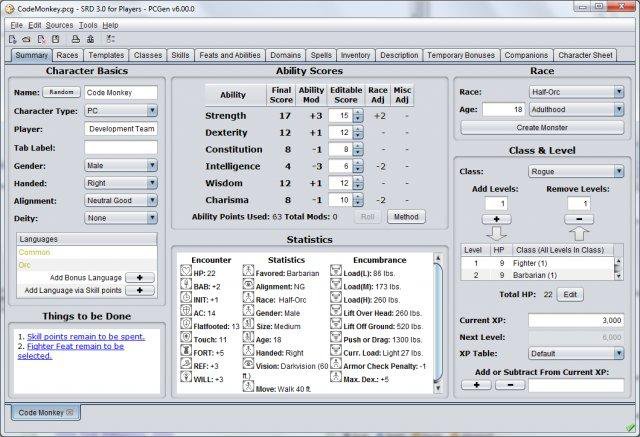Click the Add Levels plus button
This screenshot has width=640, height=437.
(x=496, y=219)
